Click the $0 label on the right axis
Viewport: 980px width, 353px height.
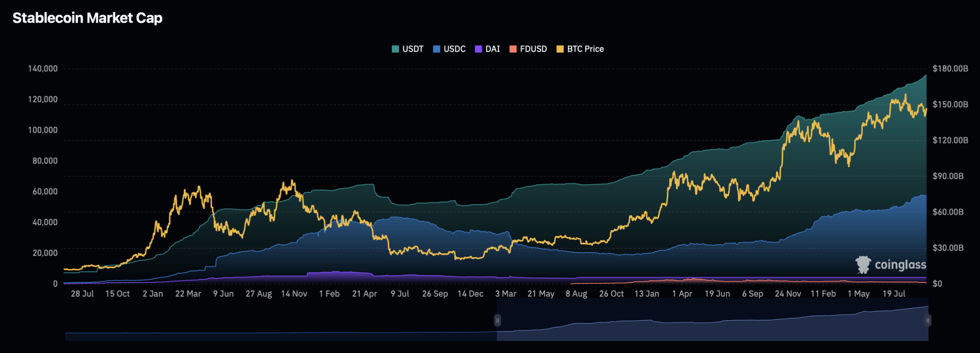tap(937, 284)
